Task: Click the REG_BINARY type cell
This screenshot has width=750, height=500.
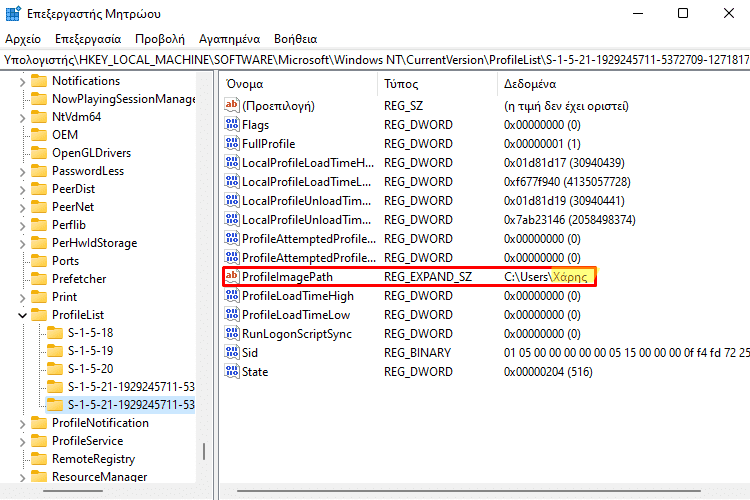Action: (417, 353)
